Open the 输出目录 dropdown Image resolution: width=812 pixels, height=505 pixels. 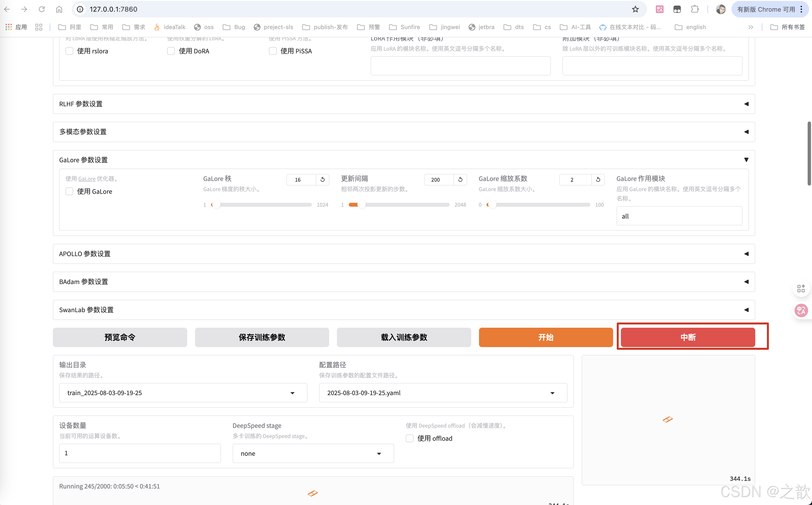pos(183,393)
